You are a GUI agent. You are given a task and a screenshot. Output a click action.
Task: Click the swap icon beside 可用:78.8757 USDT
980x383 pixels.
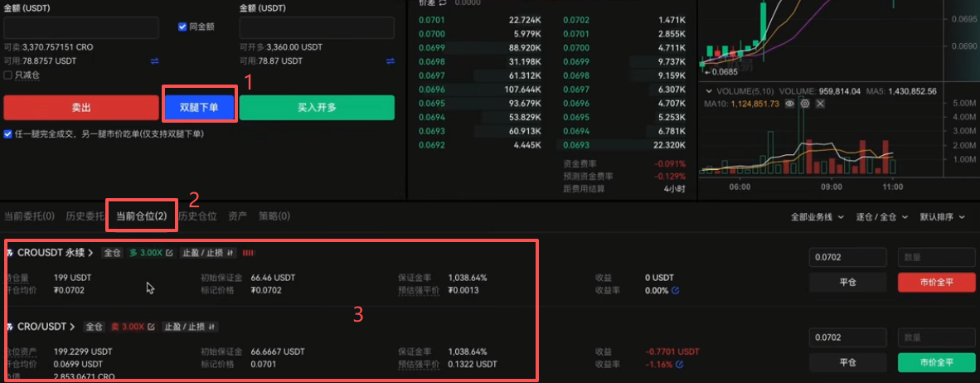coord(154,61)
